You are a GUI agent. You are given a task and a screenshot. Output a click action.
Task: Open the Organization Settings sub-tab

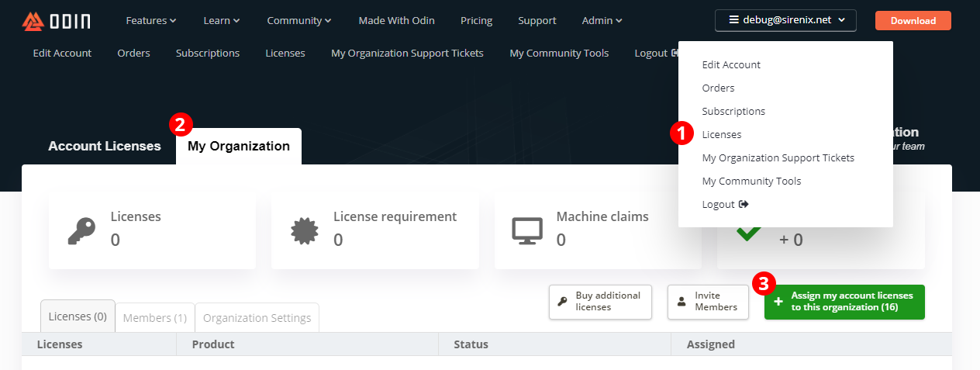tap(257, 317)
